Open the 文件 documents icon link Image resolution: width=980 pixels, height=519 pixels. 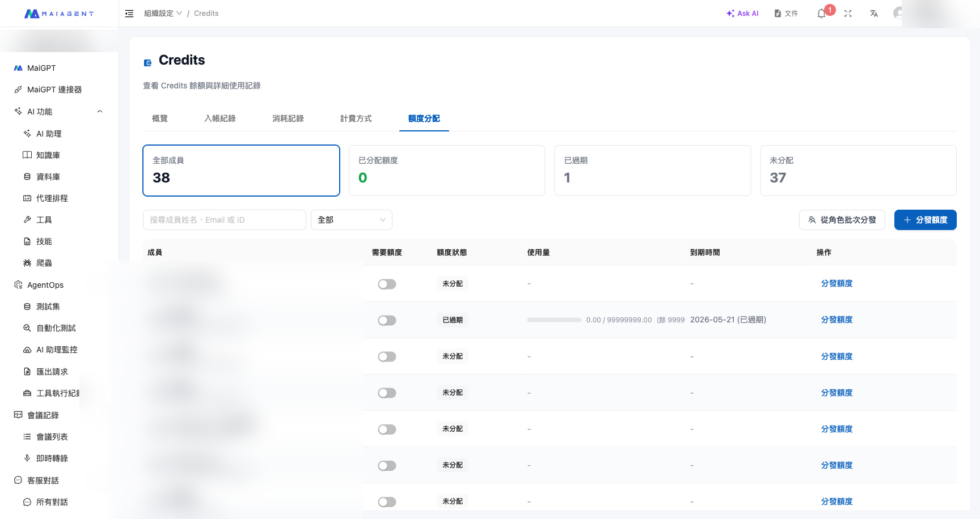point(786,14)
